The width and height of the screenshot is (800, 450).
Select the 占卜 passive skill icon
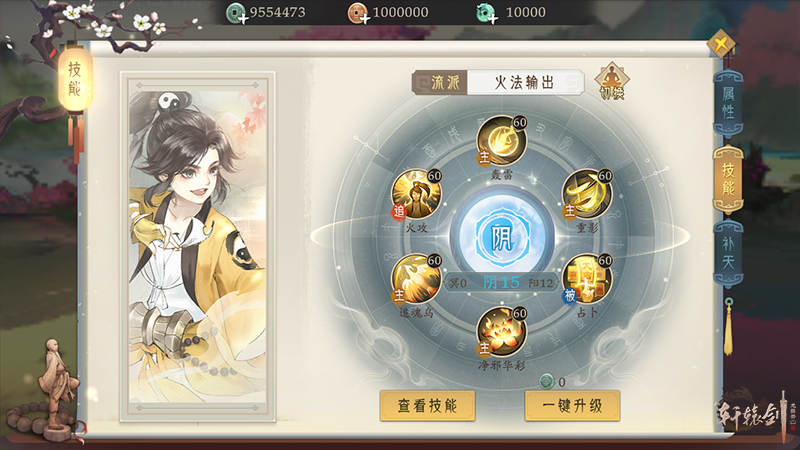(x=587, y=279)
